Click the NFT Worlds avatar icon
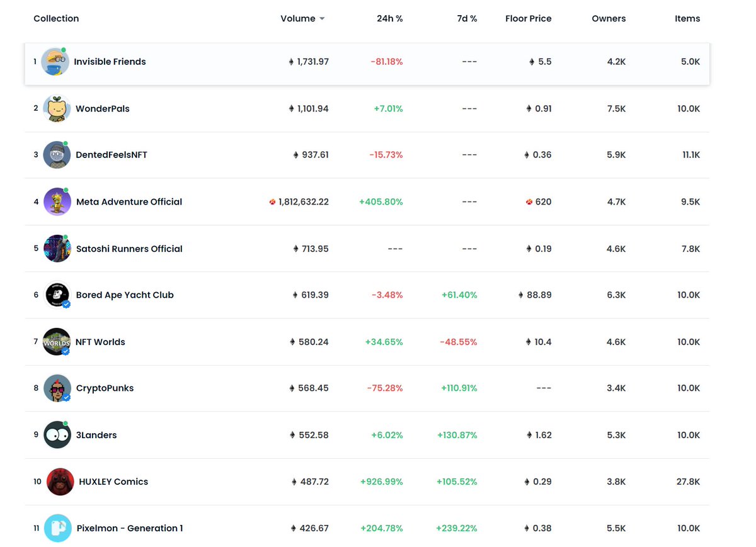The image size is (756, 547). point(57,342)
